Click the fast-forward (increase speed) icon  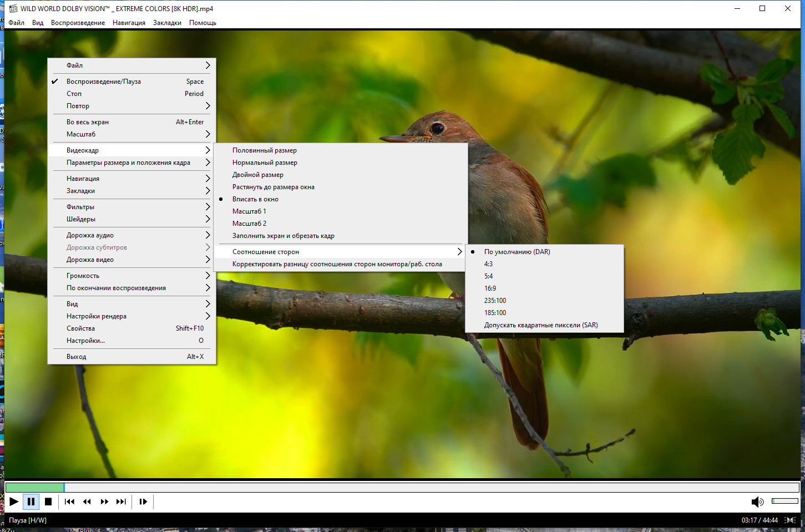(104, 502)
